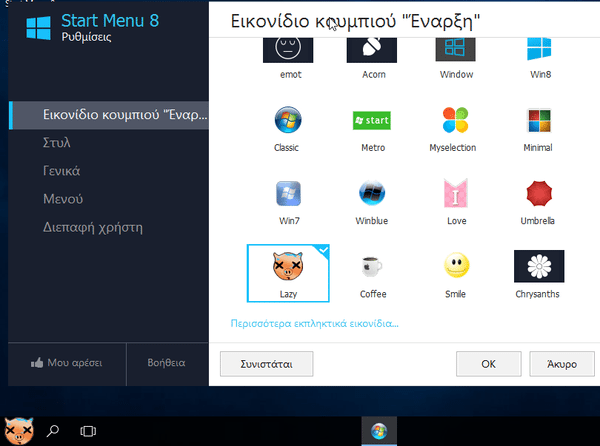This screenshot has width=600, height=446.
Task: Pick the Chrysanths flower icon
Action: [x=539, y=266]
